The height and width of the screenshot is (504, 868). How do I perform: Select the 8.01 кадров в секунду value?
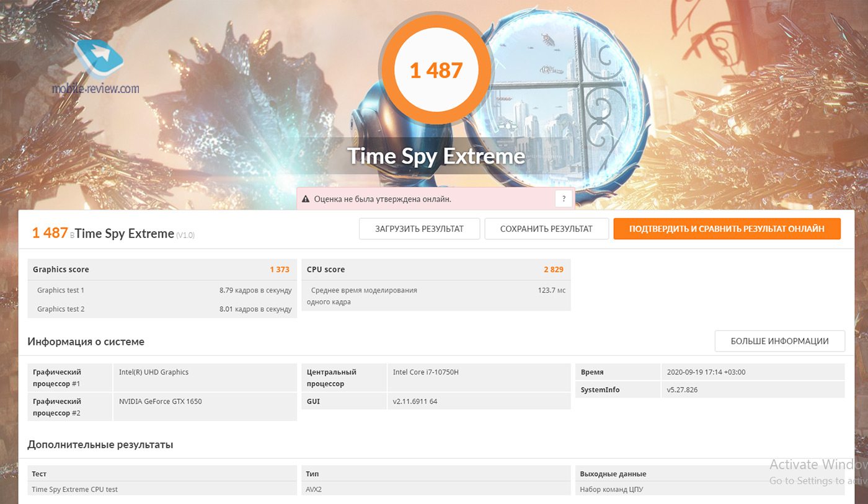(x=255, y=309)
